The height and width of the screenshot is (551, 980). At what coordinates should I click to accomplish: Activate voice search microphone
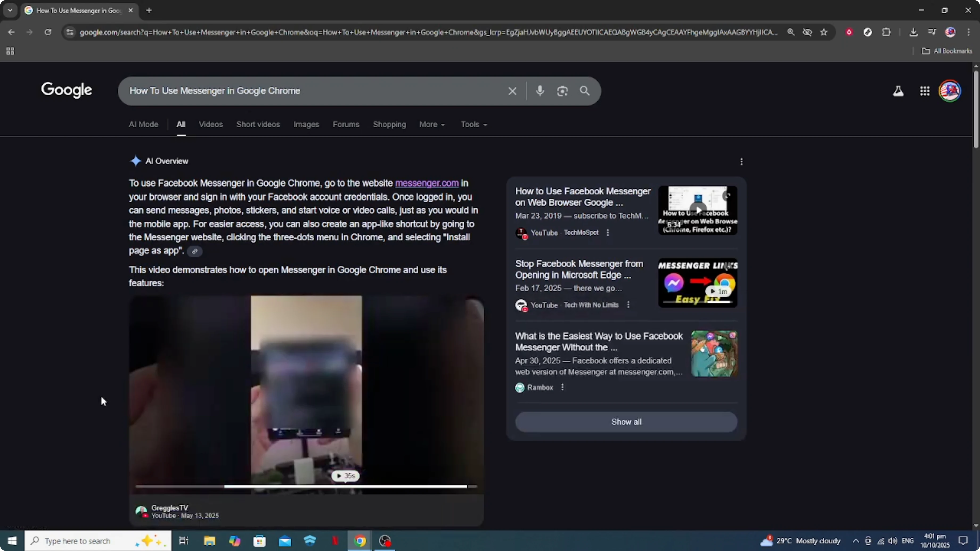(540, 91)
